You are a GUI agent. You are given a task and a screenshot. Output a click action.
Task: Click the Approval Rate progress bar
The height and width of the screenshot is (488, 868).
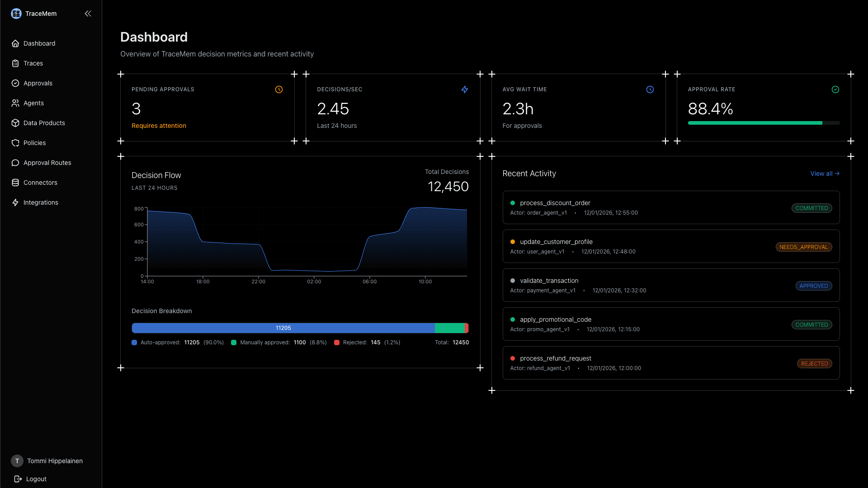click(763, 123)
